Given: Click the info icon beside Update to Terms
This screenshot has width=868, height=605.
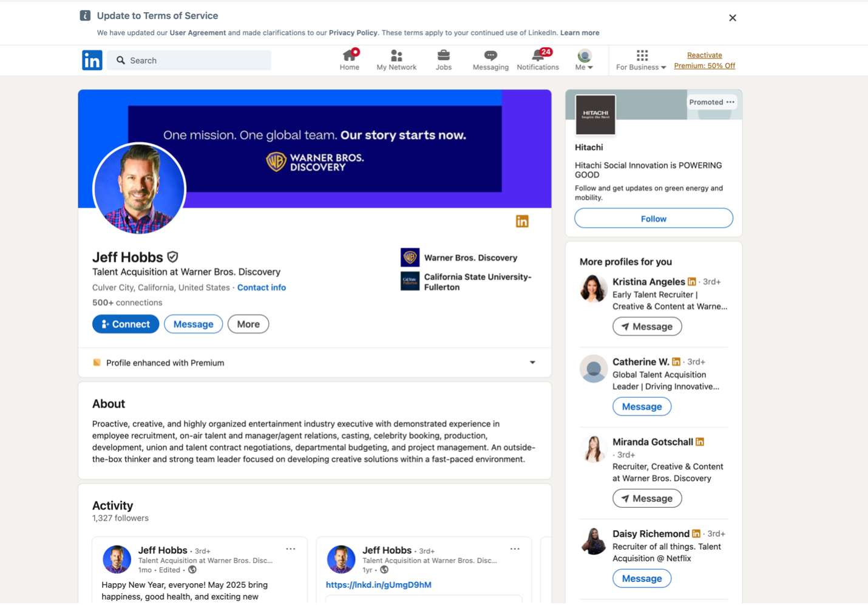Looking at the screenshot, I should [85, 16].
